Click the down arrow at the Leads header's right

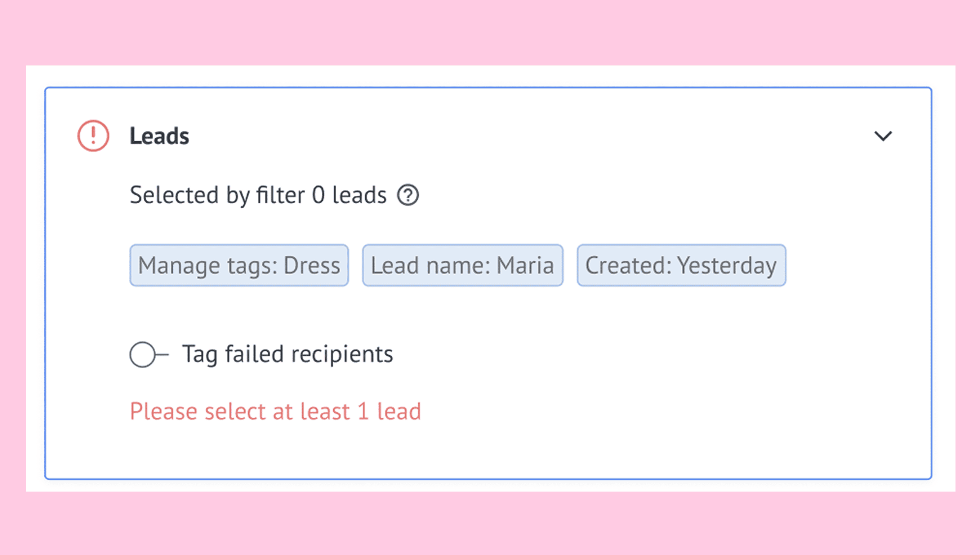coord(883,136)
